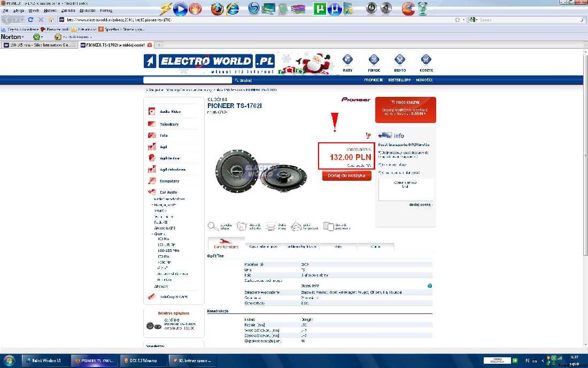Click the Firefox stop loading button
Screen dimensions: 588x368
[x=41, y=19]
